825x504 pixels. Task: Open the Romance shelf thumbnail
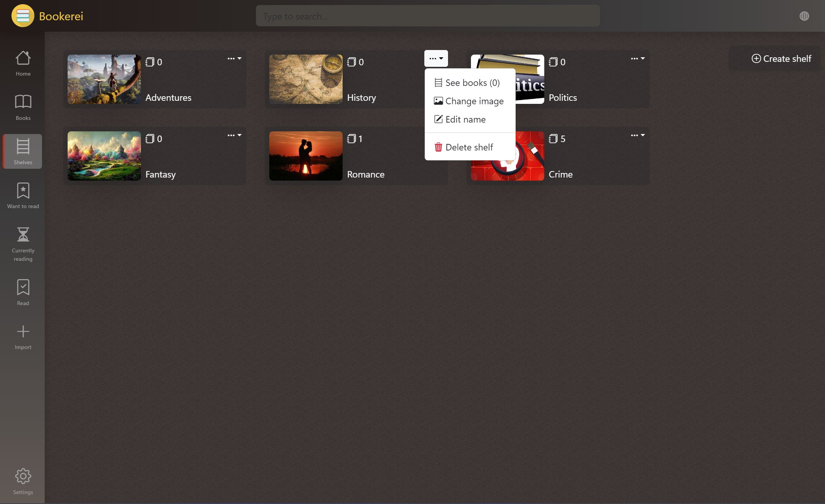tap(306, 156)
